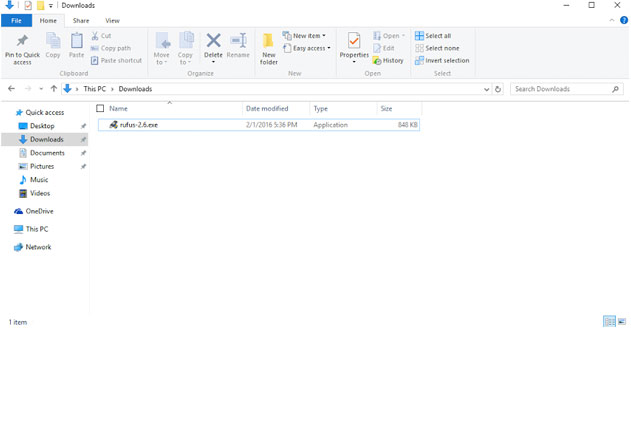Click the search magnifier icon
The width and height of the screenshot is (631, 444).
(x=615, y=89)
